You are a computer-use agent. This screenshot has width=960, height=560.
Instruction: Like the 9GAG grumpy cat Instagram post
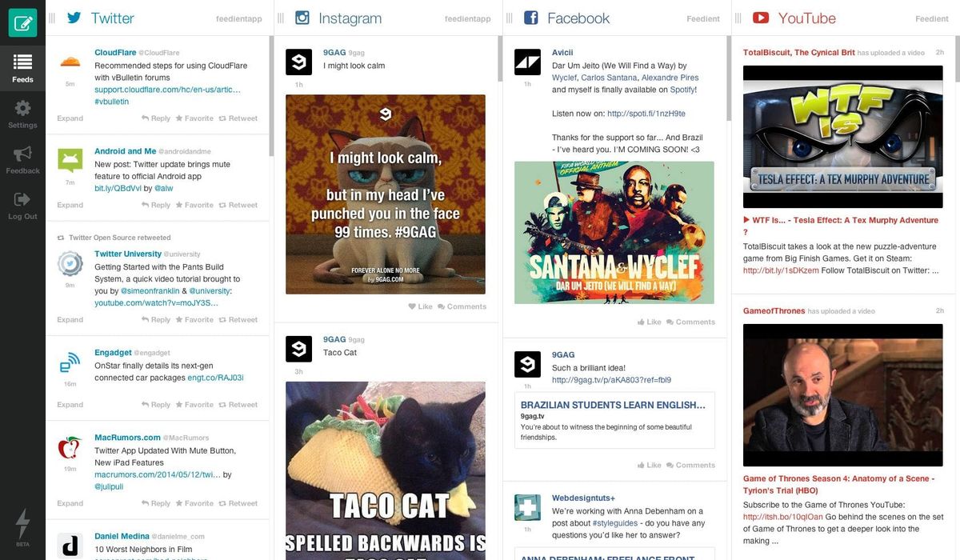[x=420, y=306]
